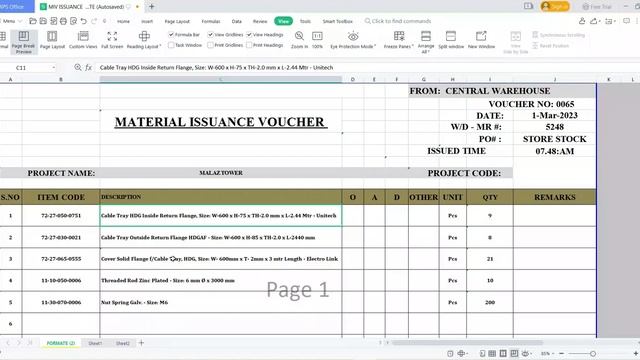Viewport: 640px width, 360px height.
Task: Open the Arrange All dropdown
Action: click(426, 42)
